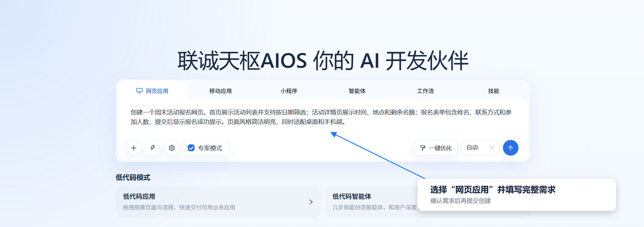Switch to the 小程序 tab
The image size is (644, 227).
click(x=289, y=91)
